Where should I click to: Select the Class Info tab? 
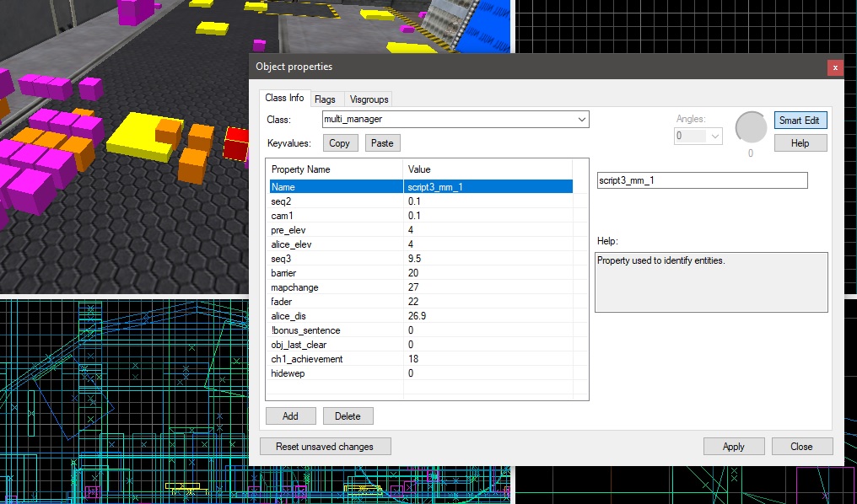284,99
